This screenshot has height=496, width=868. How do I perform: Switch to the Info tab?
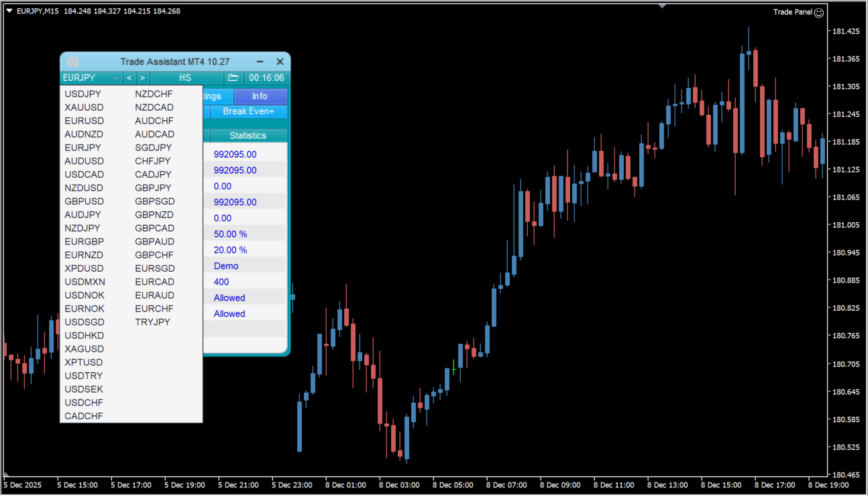point(260,96)
